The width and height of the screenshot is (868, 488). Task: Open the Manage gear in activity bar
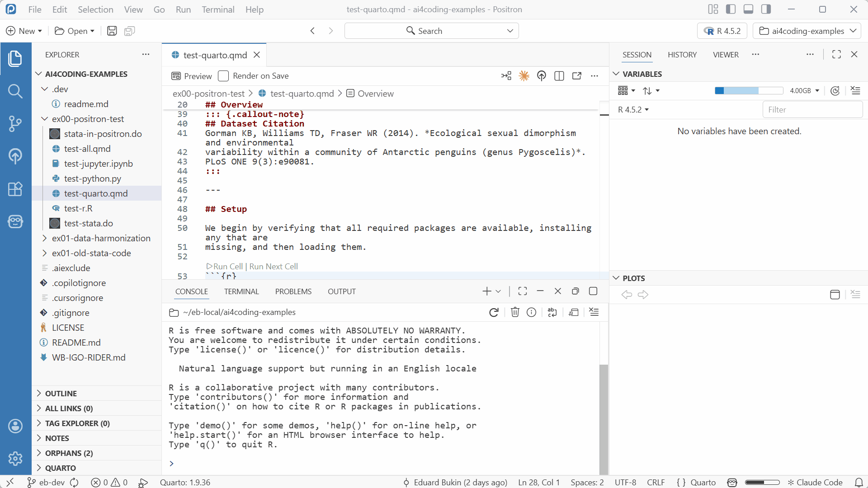click(15, 458)
